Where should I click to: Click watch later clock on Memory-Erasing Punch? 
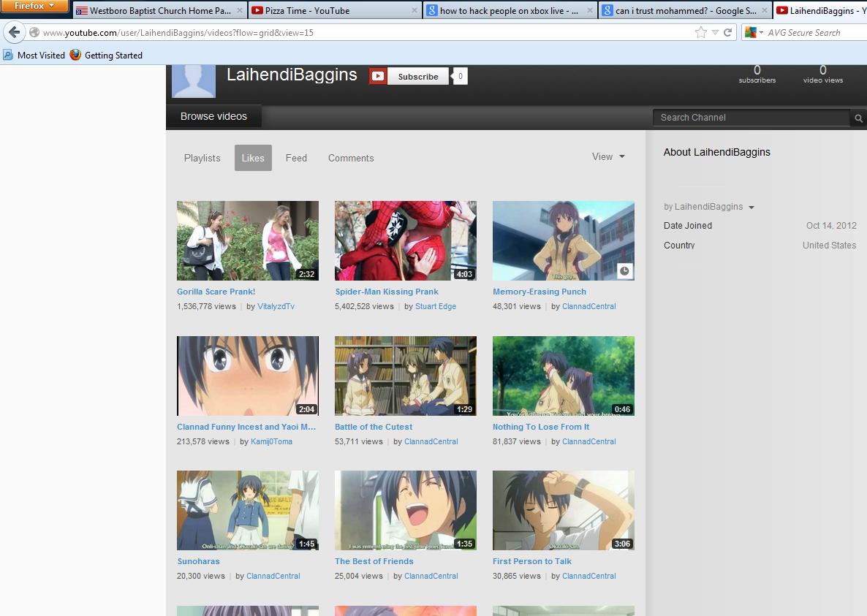[624, 270]
